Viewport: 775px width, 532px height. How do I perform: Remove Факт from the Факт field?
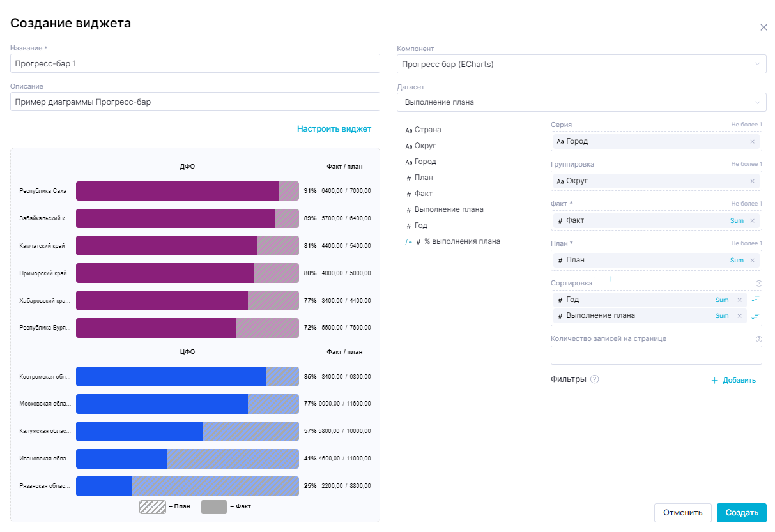[x=752, y=220]
